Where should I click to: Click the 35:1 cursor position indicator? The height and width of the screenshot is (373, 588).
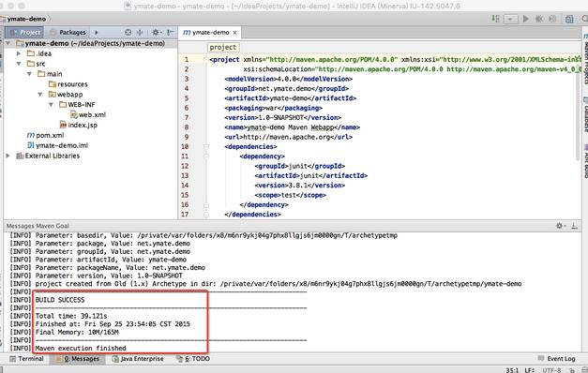(512, 370)
